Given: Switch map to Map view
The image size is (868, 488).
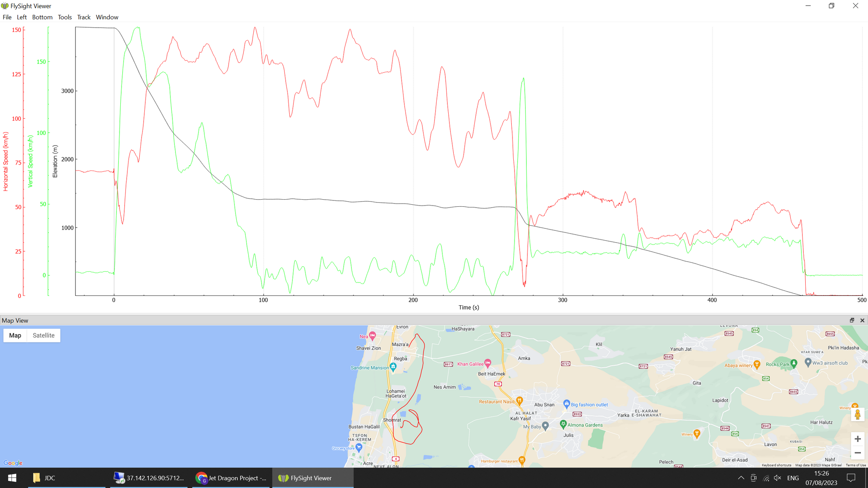Looking at the screenshot, I should [x=15, y=335].
